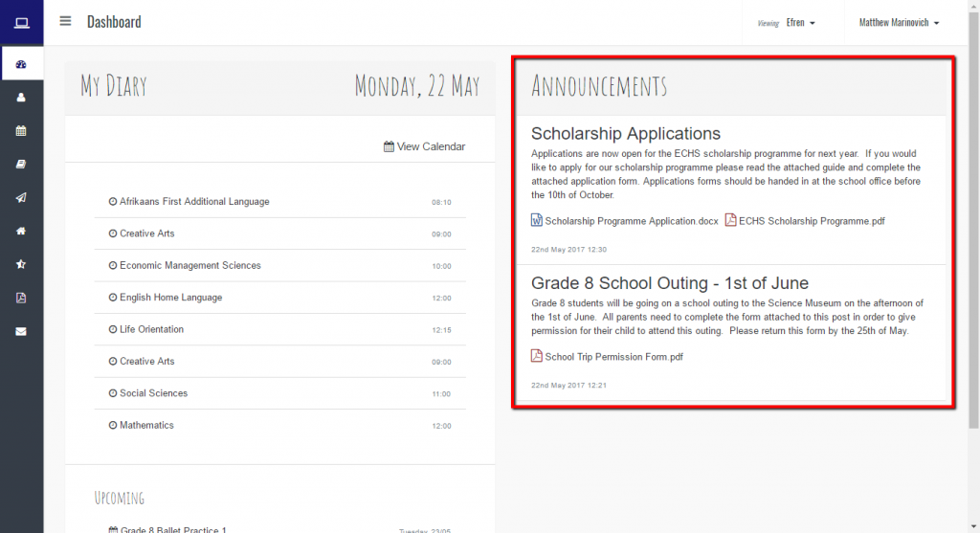Click clock icon beside Mathematics

pyautogui.click(x=113, y=425)
